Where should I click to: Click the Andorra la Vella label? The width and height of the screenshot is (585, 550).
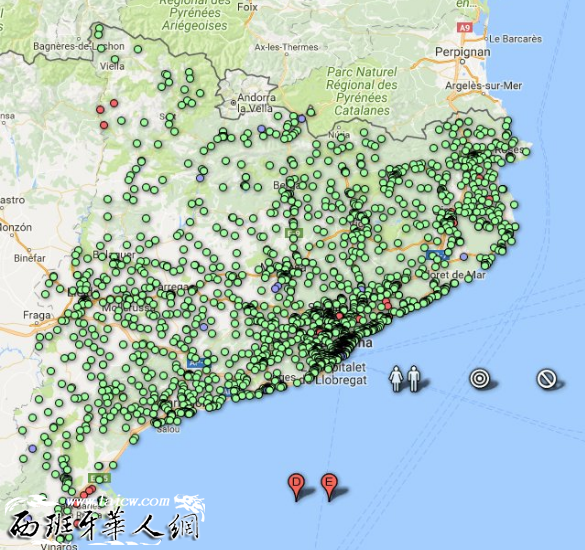[256, 103]
